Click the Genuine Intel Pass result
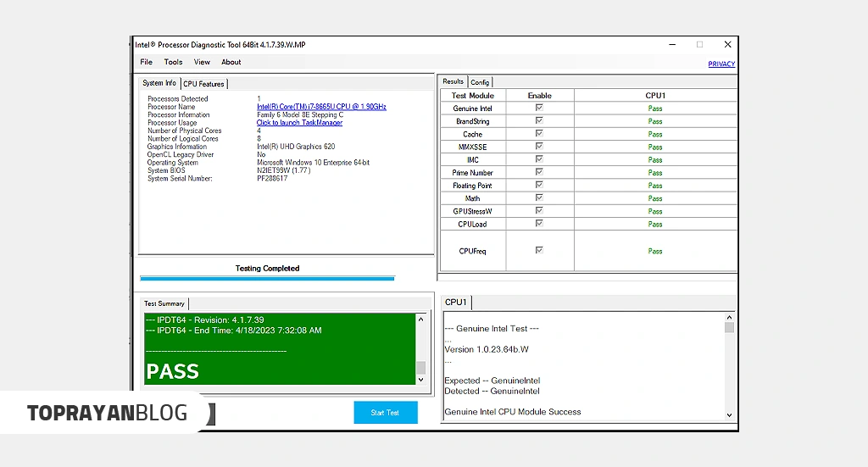Screen dimensions: 868x467 pyautogui.click(x=655, y=108)
